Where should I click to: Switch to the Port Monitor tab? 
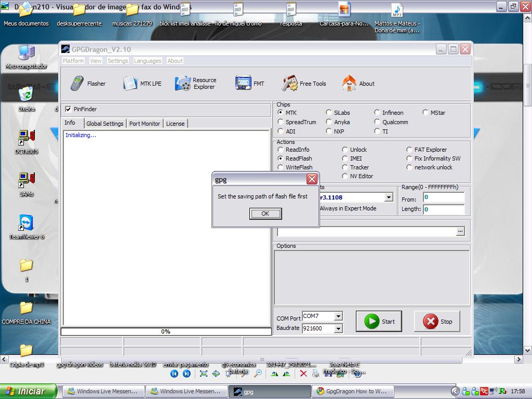pyautogui.click(x=144, y=124)
